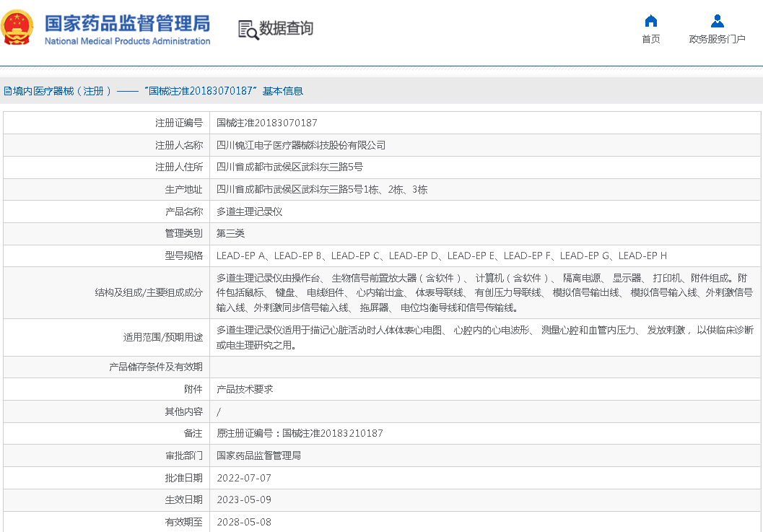Screen dimensions: 763x532
Task: Click the effective date 2023-05-09
Action: coord(244,500)
